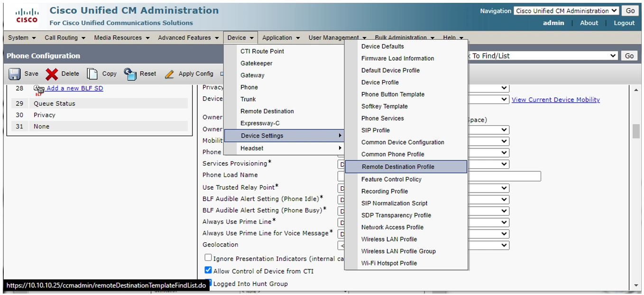Viewport: 644px width, 295px height.
Task: Open the System menu
Action: (22, 37)
